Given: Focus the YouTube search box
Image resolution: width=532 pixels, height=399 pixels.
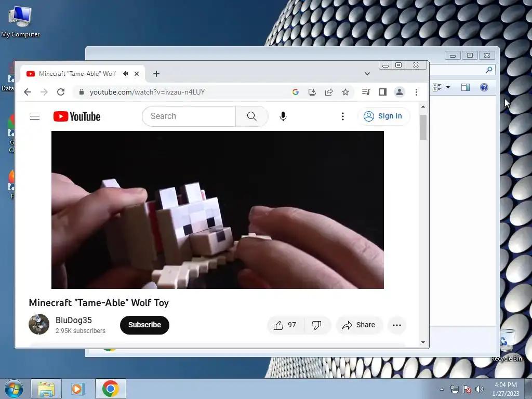Looking at the screenshot, I should 189,116.
